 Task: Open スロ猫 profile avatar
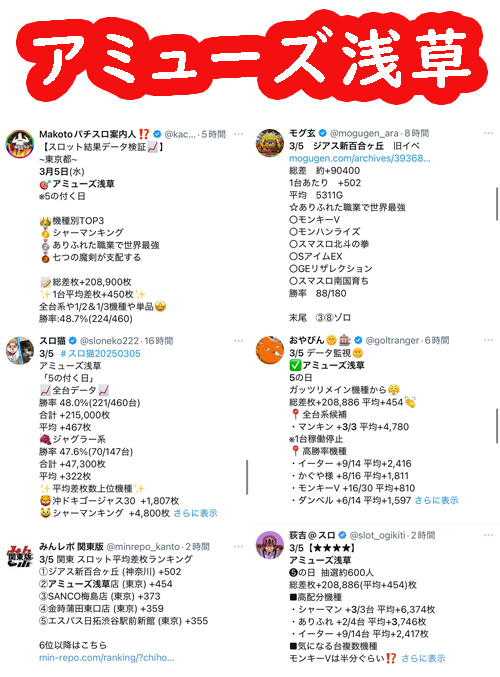coord(19,351)
